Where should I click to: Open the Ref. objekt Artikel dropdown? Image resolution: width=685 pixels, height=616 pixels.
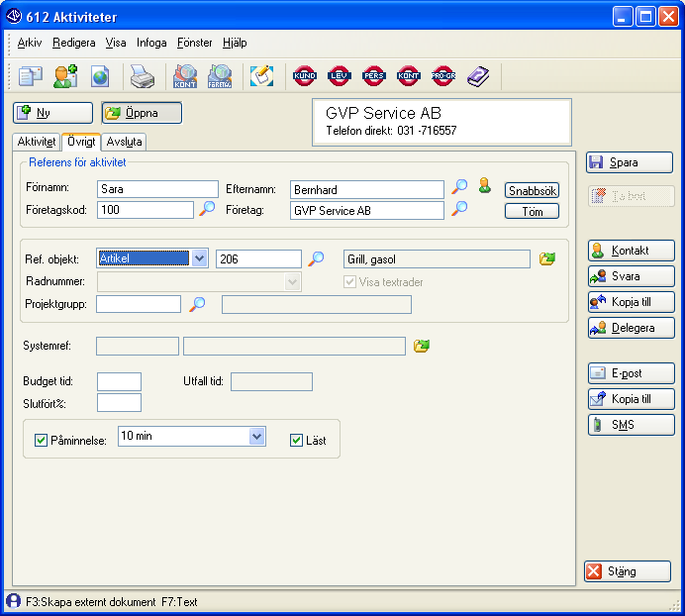pos(199,257)
